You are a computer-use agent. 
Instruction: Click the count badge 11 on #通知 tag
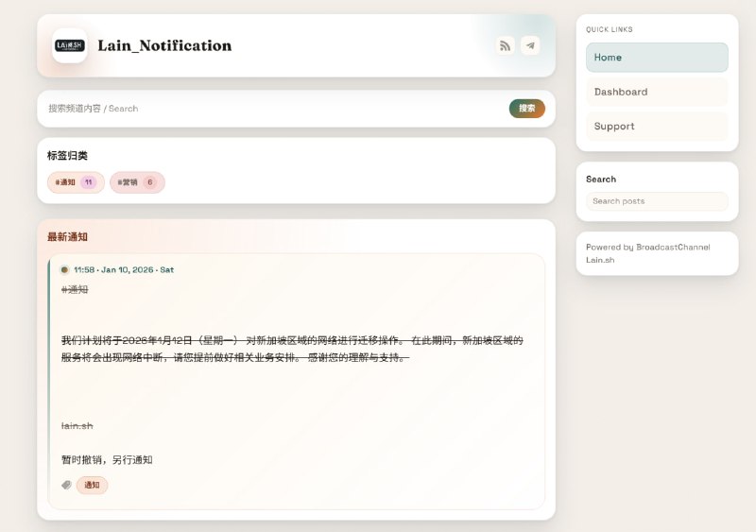89,182
